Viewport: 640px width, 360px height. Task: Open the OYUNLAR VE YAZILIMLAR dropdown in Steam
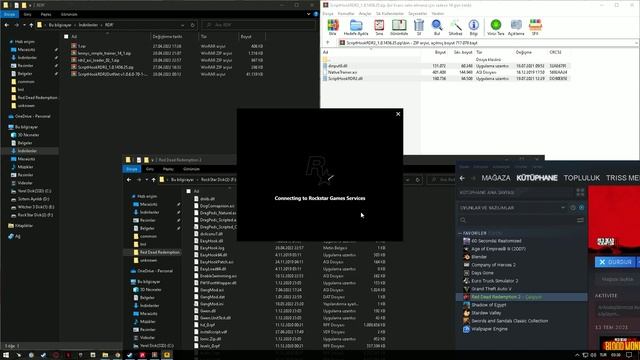tap(563, 208)
